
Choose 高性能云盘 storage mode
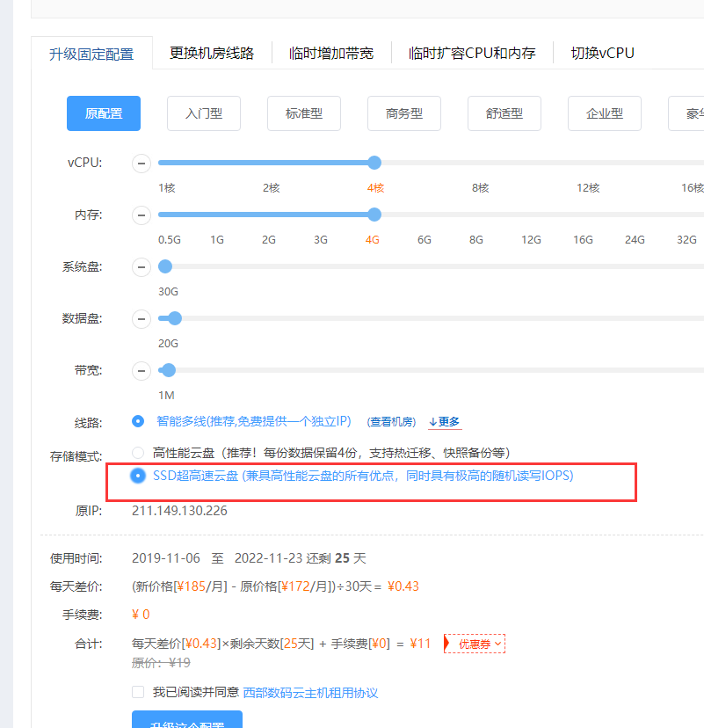click(138, 453)
